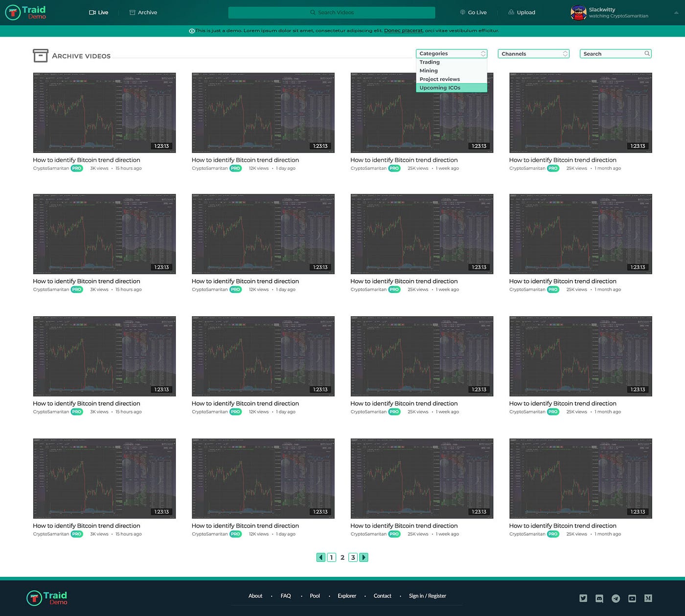Open the Donec placerat link

(x=403, y=30)
